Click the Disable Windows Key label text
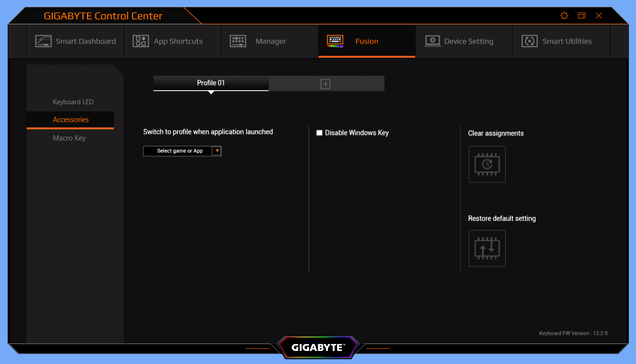Image resolution: width=636 pixels, height=364 pixels. tap(357, 133)
